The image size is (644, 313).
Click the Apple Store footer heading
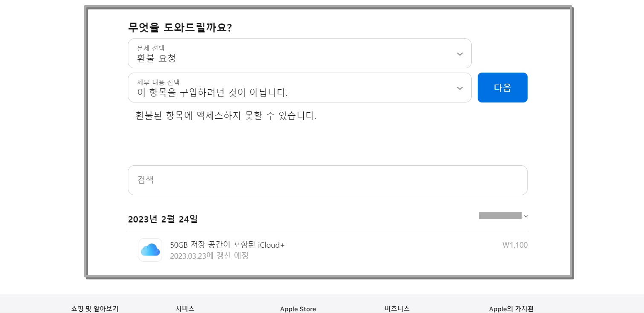(298, 309)
